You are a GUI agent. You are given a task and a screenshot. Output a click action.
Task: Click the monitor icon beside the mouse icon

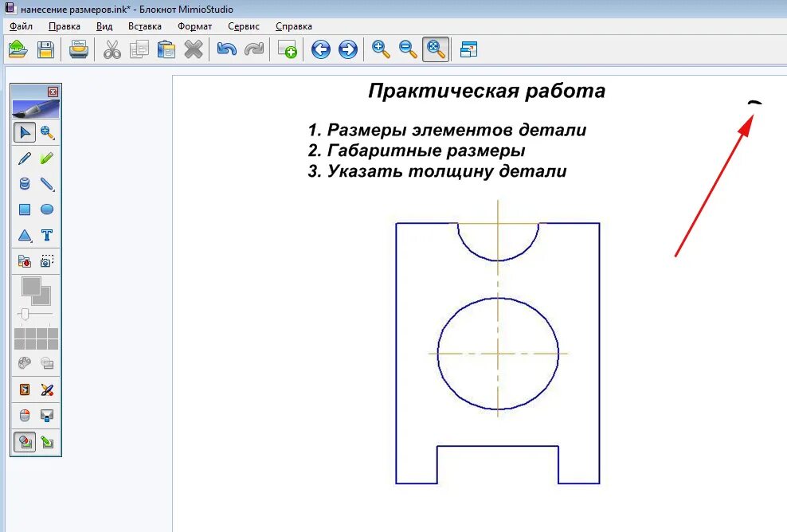click(x=47, y=415)
